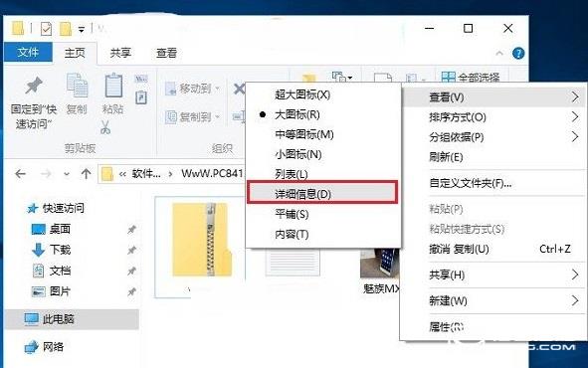
Task: Open the customize quick access toolbar dropdown
Action: [x=82, y=29]
